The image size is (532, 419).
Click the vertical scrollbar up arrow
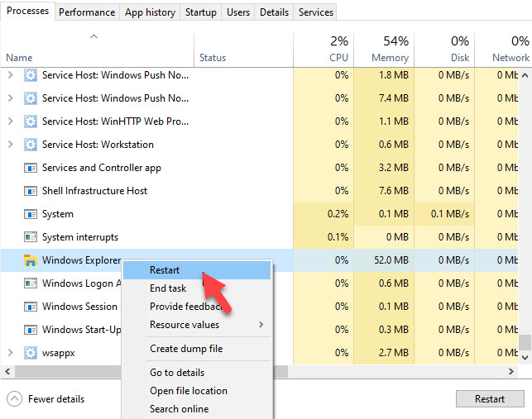[x=525, y=75]
